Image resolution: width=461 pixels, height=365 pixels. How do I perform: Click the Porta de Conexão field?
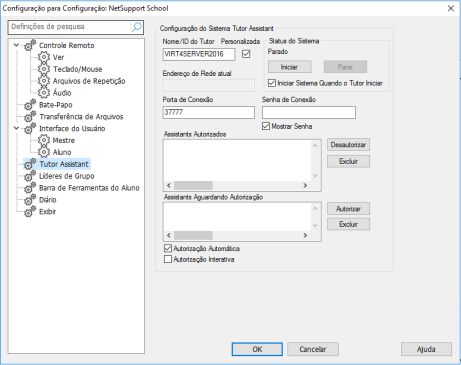point(209,112)
